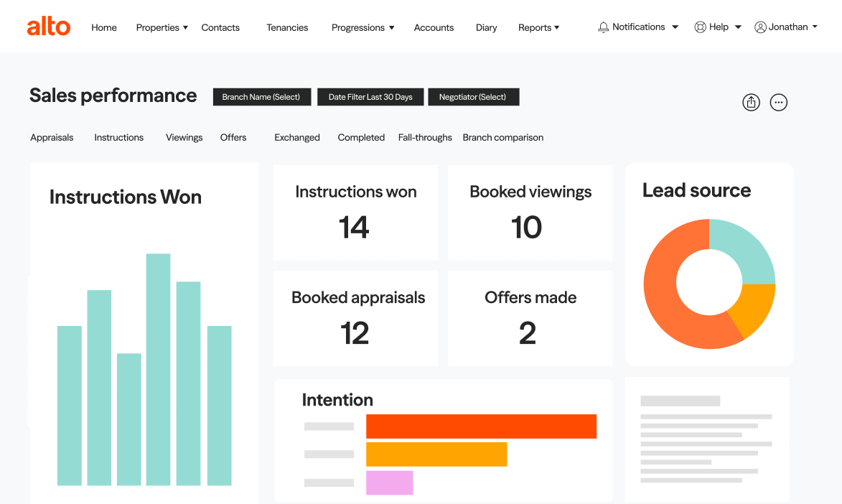Open the more options ellipsis icon

[778, 103]
